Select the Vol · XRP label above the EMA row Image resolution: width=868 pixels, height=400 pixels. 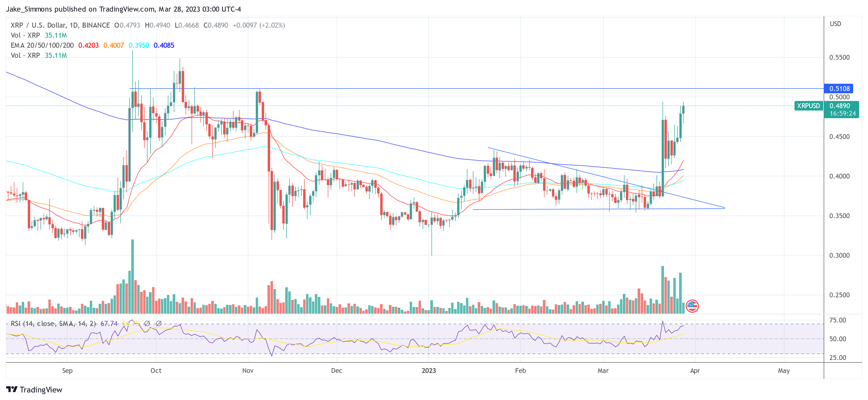click(x=25, y=35)
